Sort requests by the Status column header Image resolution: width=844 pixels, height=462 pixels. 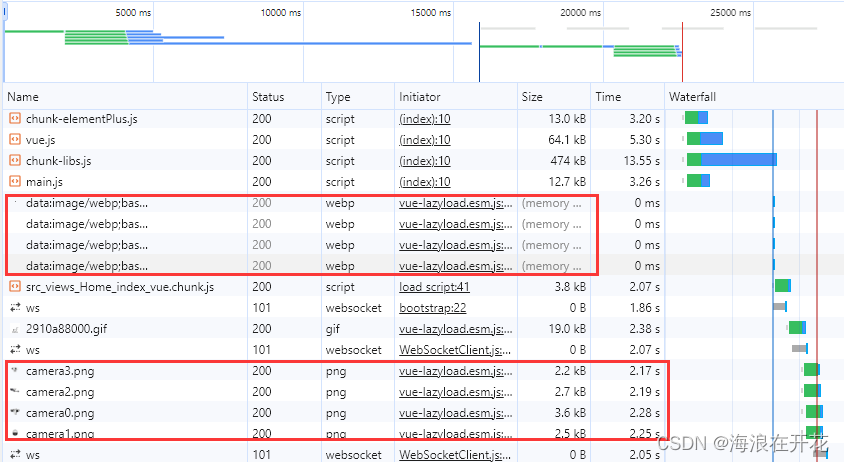point(268,97)
